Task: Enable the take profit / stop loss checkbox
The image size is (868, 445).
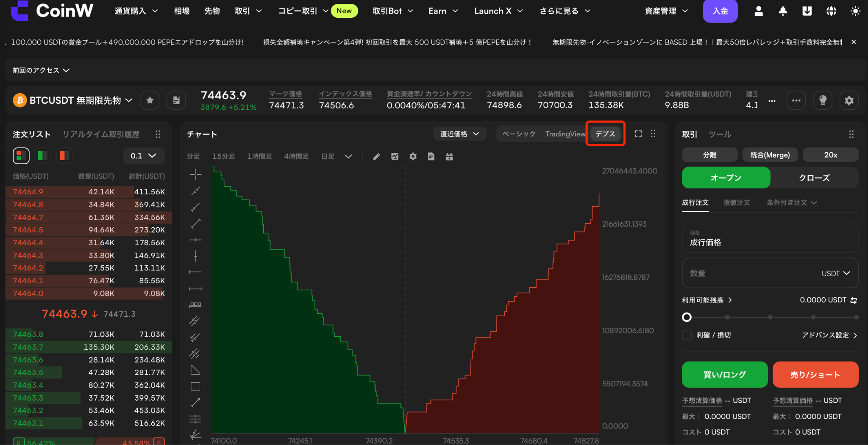Action: tap(687, 335)
